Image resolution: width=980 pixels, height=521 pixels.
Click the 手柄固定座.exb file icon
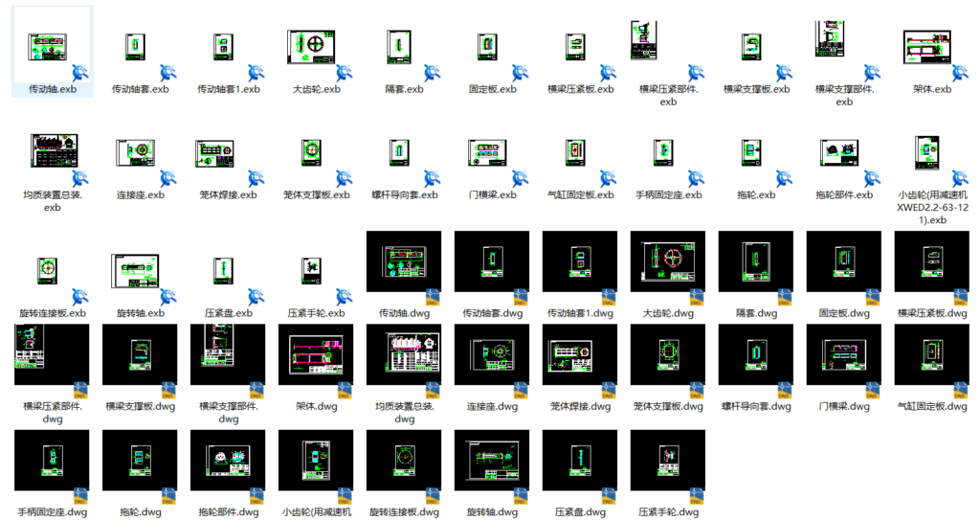[663, 152]
